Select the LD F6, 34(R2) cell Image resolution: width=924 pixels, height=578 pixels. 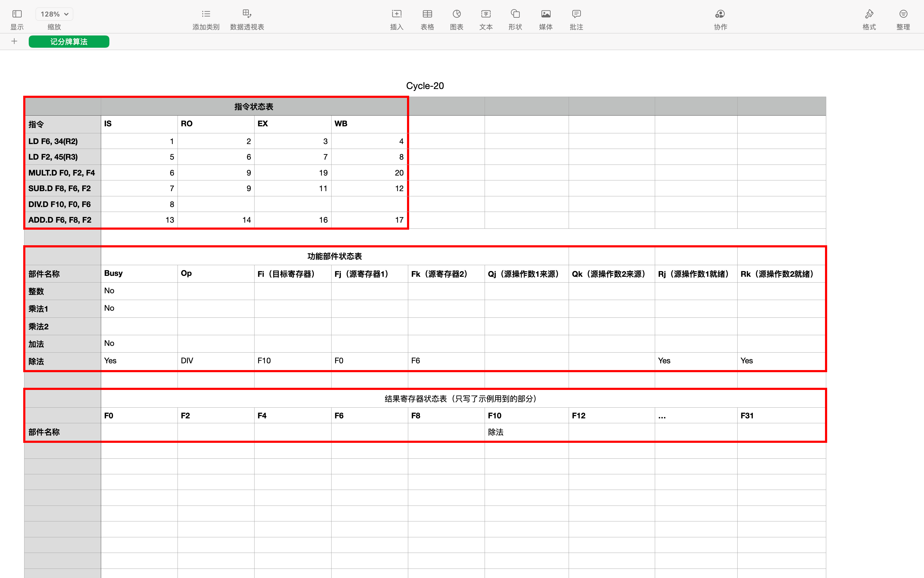(x=63, y=141)
